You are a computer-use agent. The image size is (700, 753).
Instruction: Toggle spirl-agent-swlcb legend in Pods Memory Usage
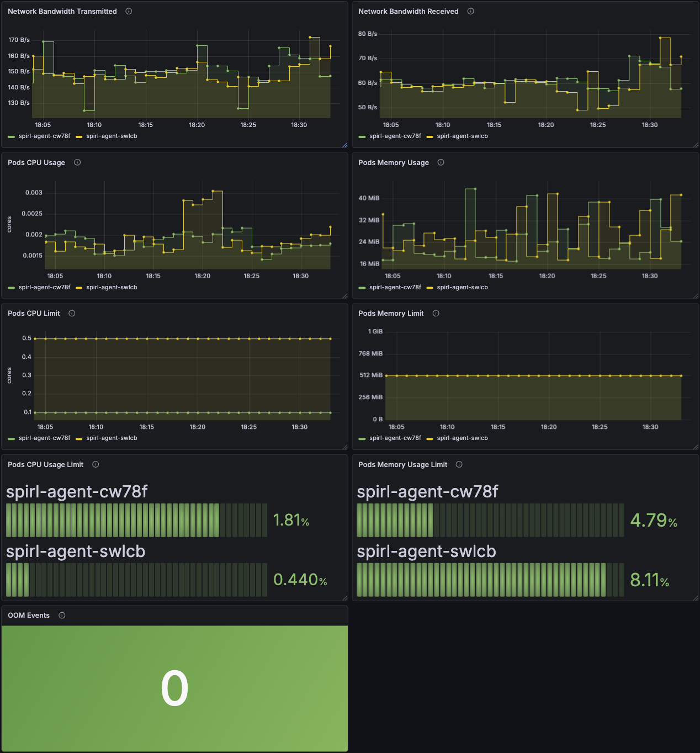pyautogui.click(x=463, y=287)
